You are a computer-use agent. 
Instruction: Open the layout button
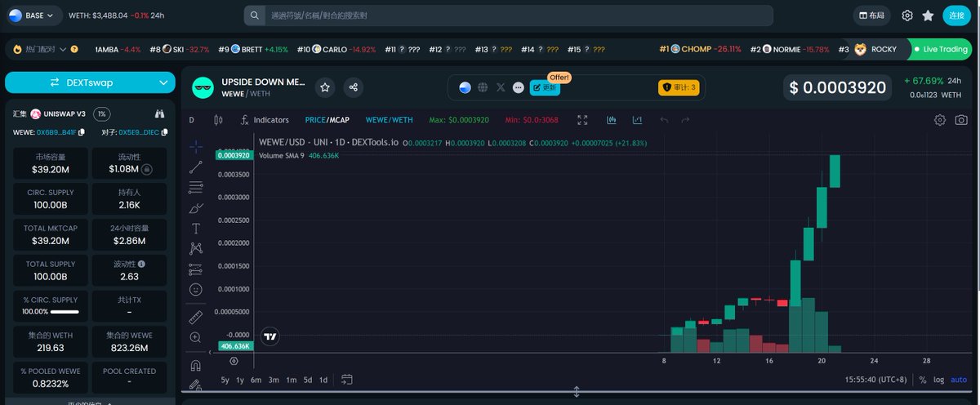[872, 16]
